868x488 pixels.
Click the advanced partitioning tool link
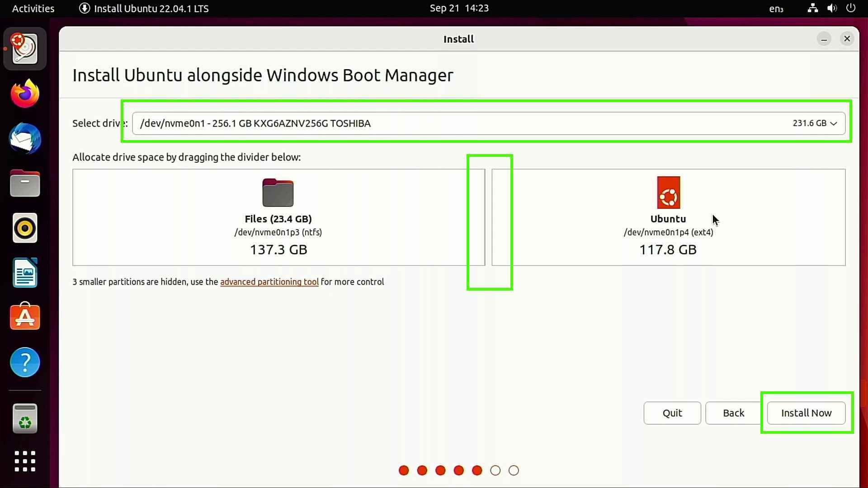[269, 281]
